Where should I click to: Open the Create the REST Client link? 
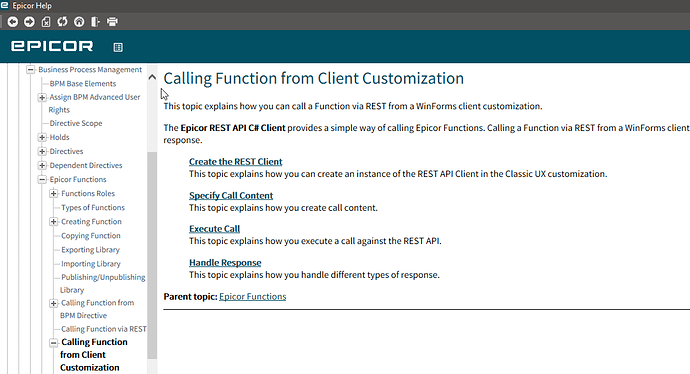(235, 161)
